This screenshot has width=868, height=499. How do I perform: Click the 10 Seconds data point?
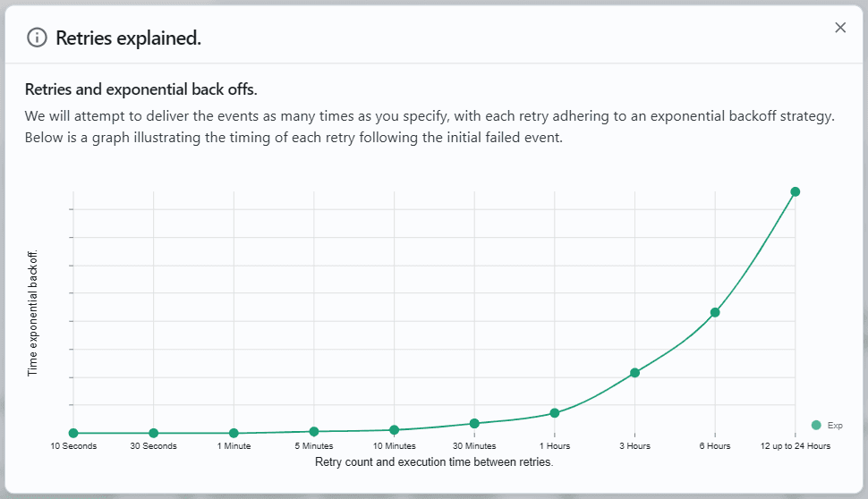(x=73, y=434)
